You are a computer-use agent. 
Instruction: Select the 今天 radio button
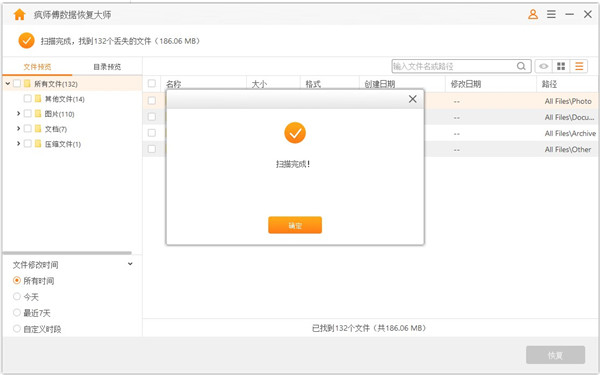pos(17,297)
